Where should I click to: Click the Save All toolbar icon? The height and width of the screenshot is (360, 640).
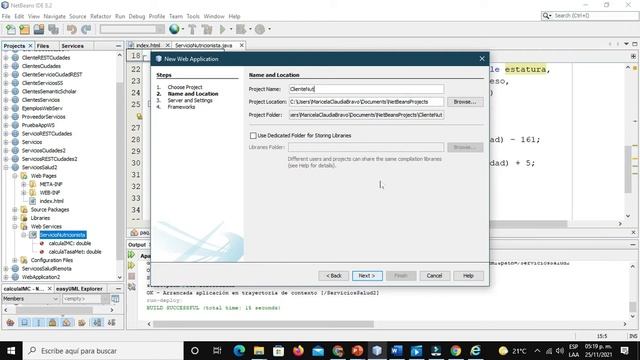53,29
